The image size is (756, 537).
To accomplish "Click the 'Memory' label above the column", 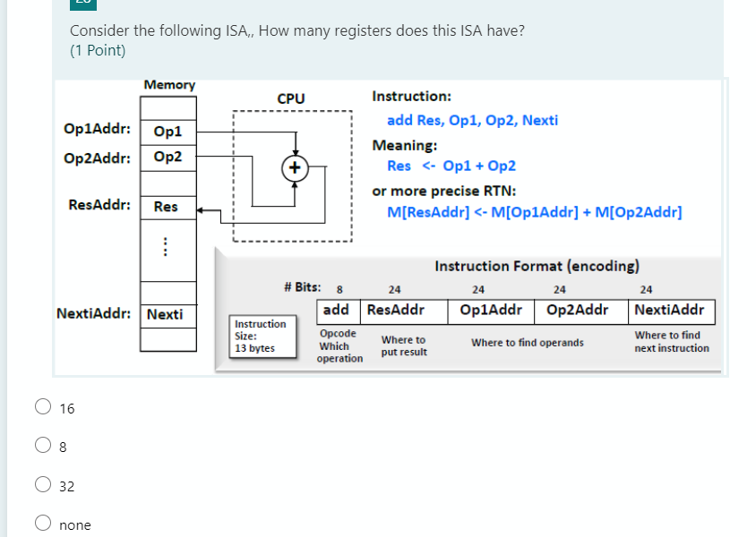I will (169, 85).
